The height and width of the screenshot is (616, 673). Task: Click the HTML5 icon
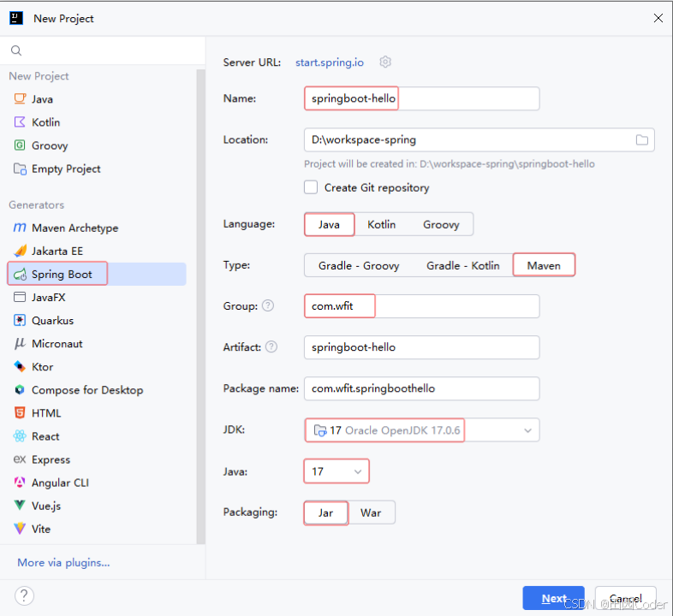[20, 412]
